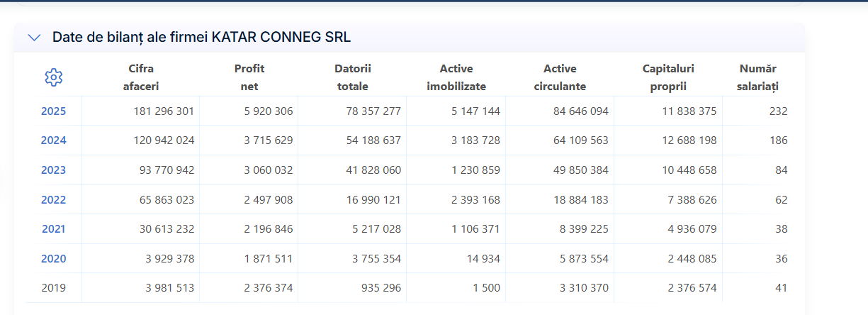The width and height of the screenshot is (868, 315).
Task: Open the 2022 year link
Action: point(53,200)
